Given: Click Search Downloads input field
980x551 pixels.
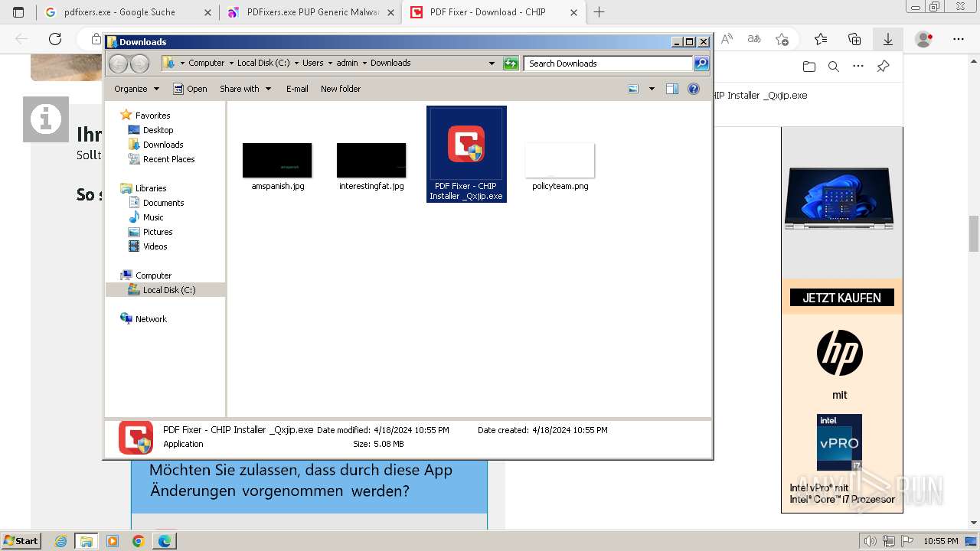Looking at the screenshot, I should pyautogui.click(x=609, y=64).
